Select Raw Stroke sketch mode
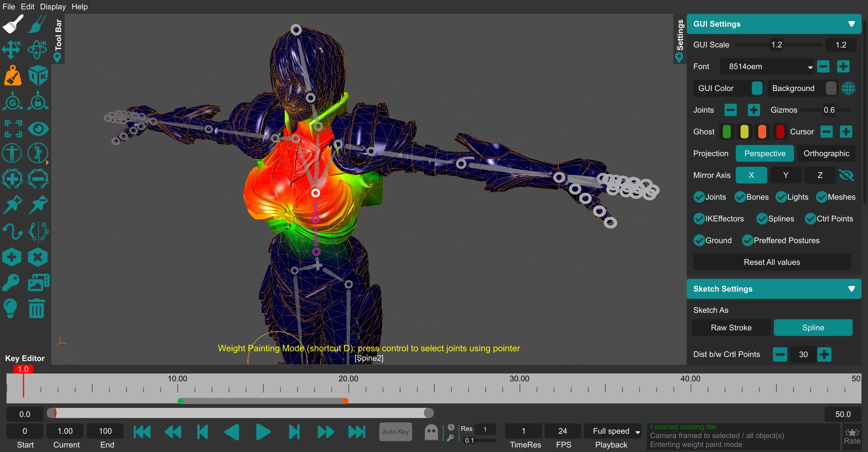This screenshot has width=868, height=452. (x=731, y=328)
